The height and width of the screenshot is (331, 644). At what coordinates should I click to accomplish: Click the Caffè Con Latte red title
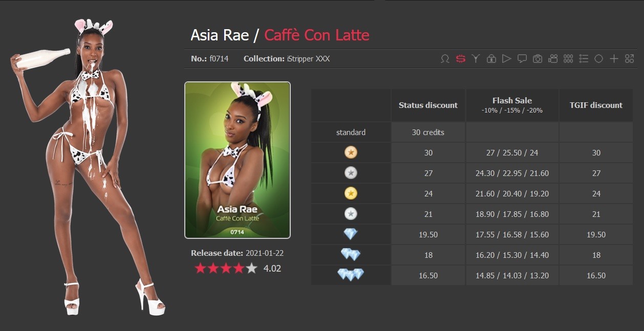click(x=317, y=35)
